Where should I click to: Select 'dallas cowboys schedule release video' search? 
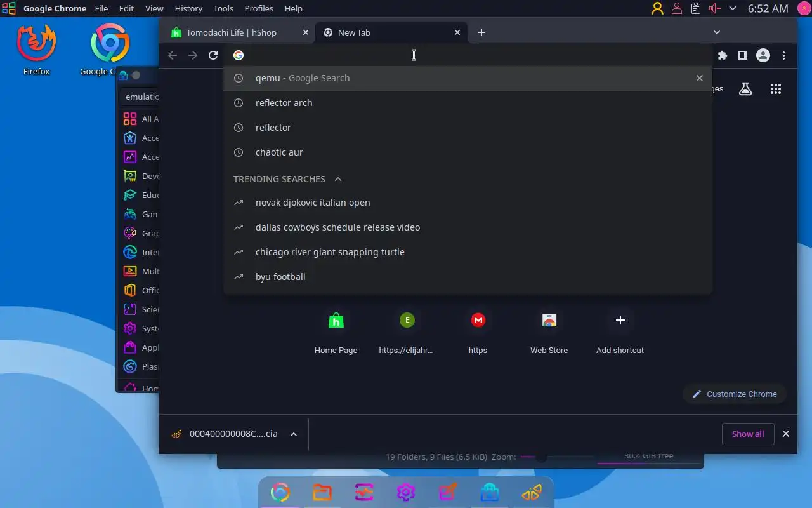pos(468,227)
